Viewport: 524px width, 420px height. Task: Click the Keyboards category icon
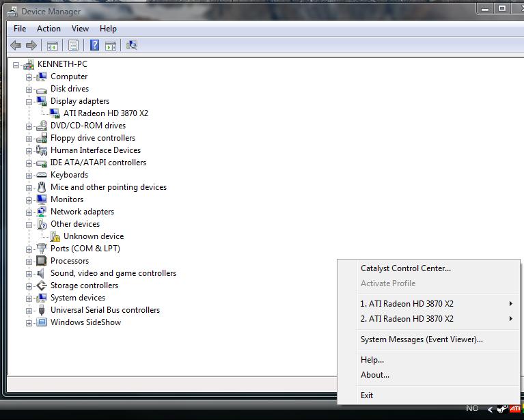[x=42, y=175]
